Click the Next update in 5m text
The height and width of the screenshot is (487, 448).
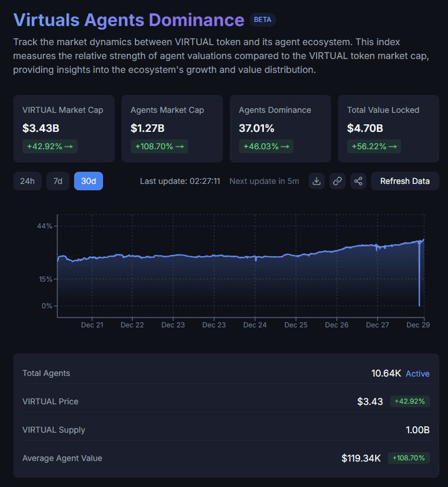click(x=265, y=181)
